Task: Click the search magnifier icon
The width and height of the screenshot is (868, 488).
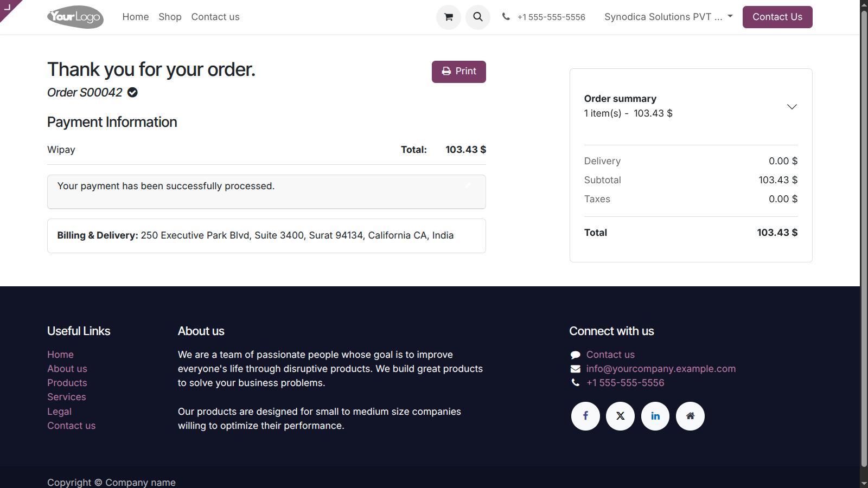Action: (478, 17)
